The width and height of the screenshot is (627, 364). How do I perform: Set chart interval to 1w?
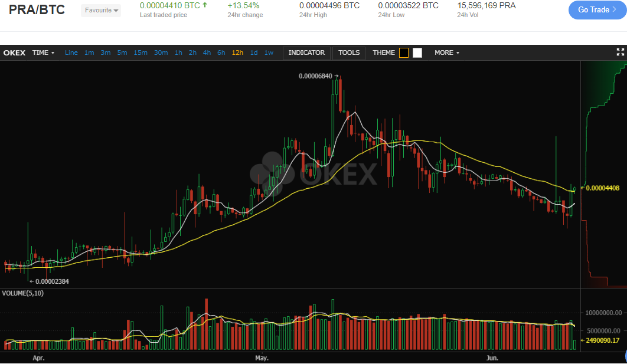[269, 53]
